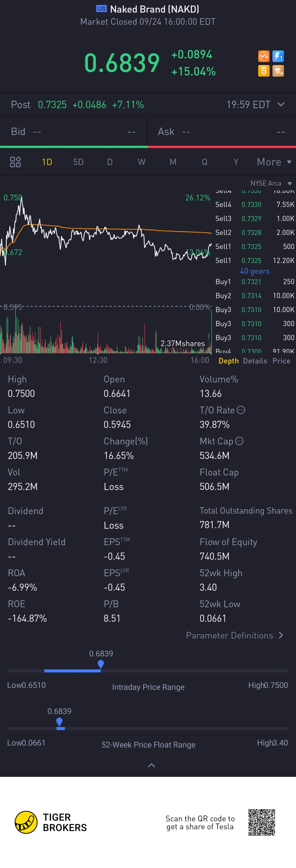The width and height of the screenshot is (296, 868).
Task: Open the Details tab
Action: click(255, 361)
